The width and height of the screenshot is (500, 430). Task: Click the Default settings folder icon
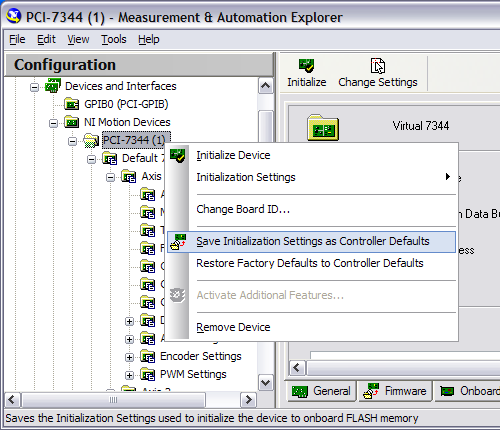tap(110, 158)
